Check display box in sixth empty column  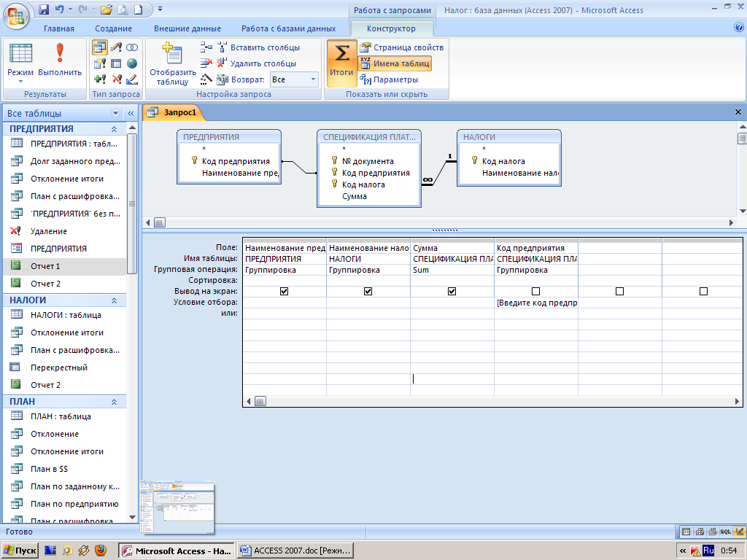coord(704,291)
